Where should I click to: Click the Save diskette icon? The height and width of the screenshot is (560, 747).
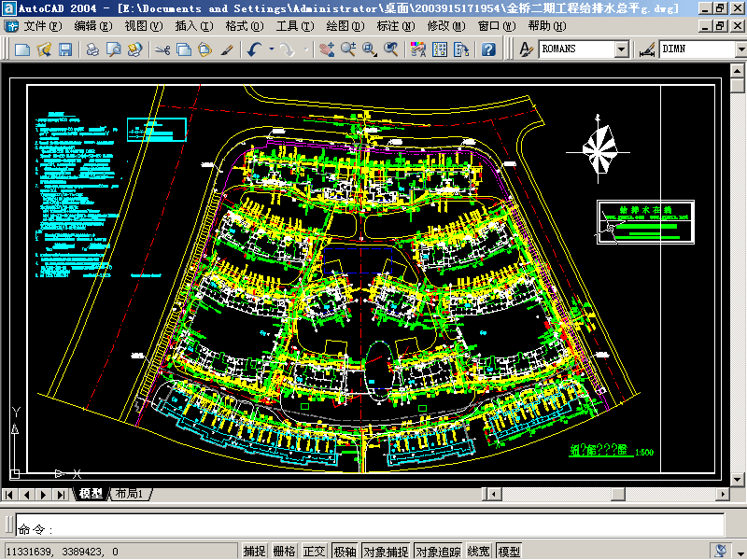click(65, 49)
